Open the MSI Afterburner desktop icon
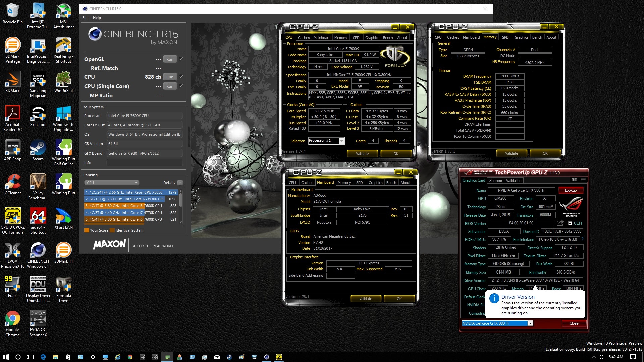This screenshot has height=362, width=644. [63, 16]
